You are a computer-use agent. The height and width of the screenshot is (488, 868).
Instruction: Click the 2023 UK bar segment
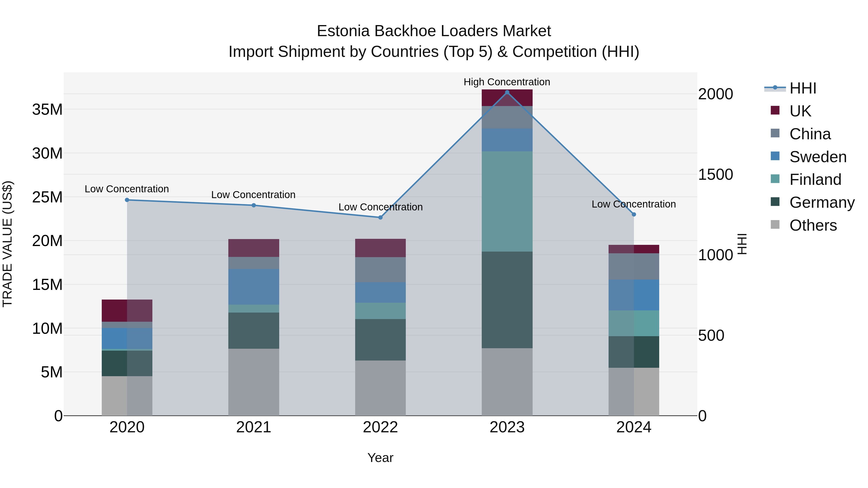tap(507, 98)
